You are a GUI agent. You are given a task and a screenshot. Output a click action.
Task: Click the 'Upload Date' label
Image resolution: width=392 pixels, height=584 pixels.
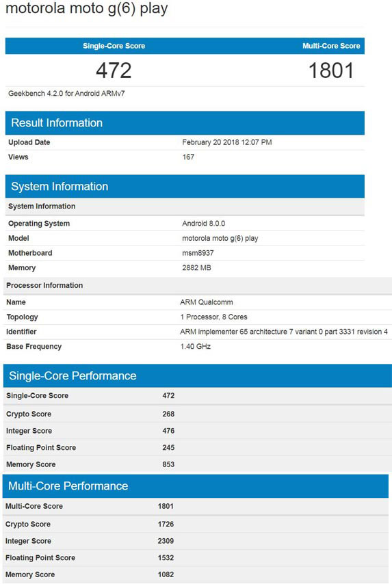click(x=29, y=142)
